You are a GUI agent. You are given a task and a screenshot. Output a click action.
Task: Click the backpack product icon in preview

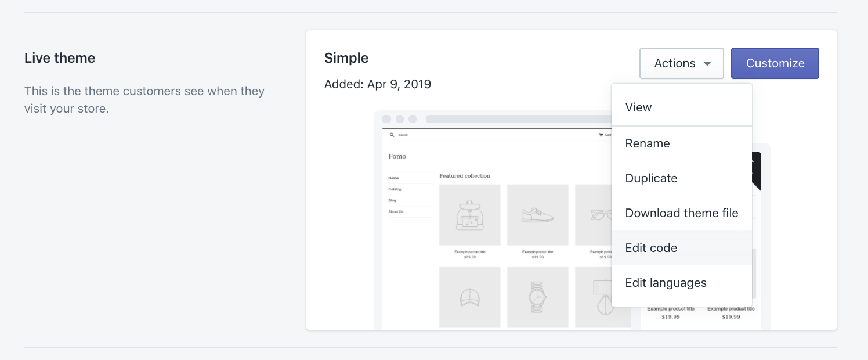click(470, 215)
